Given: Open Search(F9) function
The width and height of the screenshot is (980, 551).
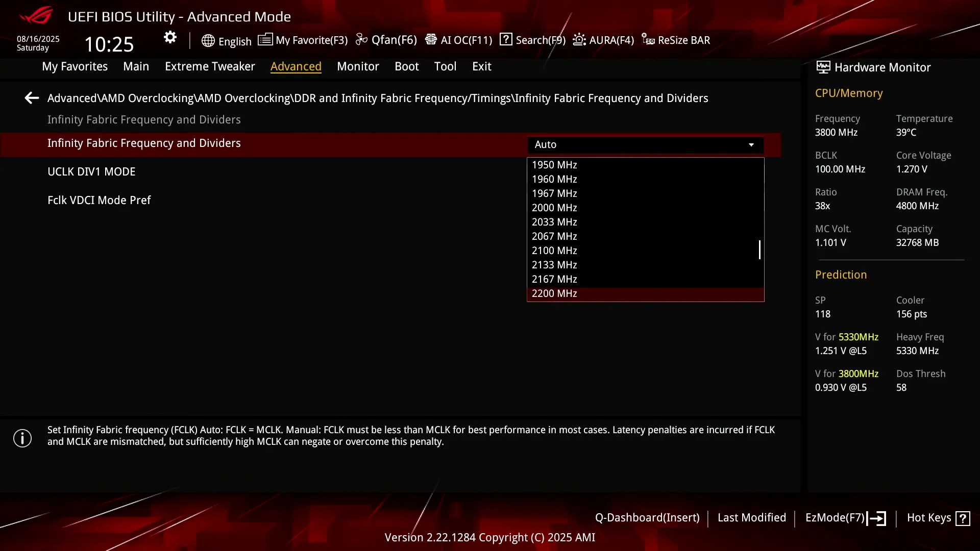Looking at the screenshot, I should coord(541,40).
